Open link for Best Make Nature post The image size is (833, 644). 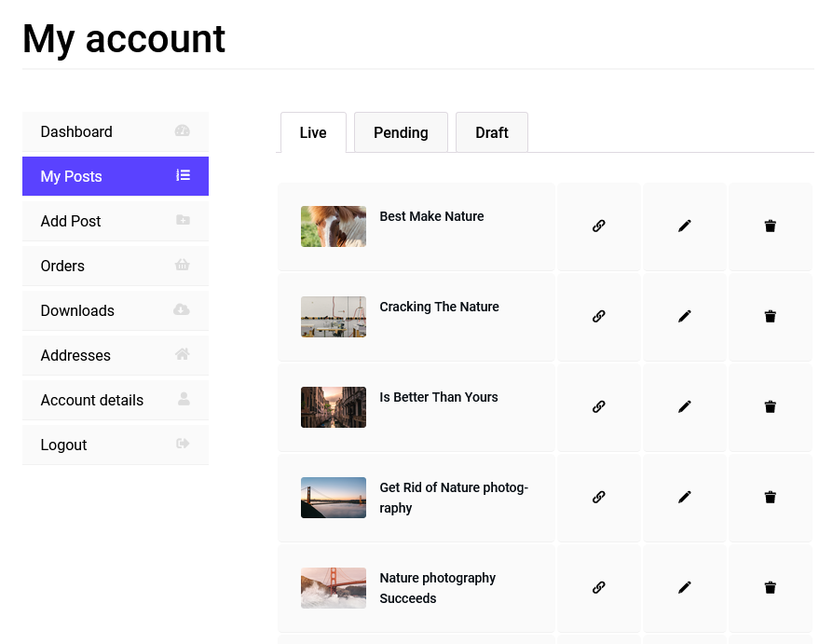point(599,226)
